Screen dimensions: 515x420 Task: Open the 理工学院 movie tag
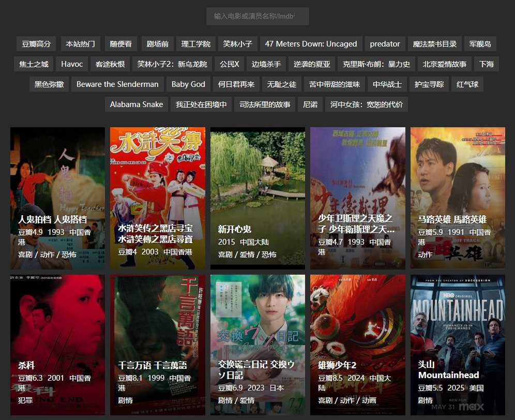point(195,44)
